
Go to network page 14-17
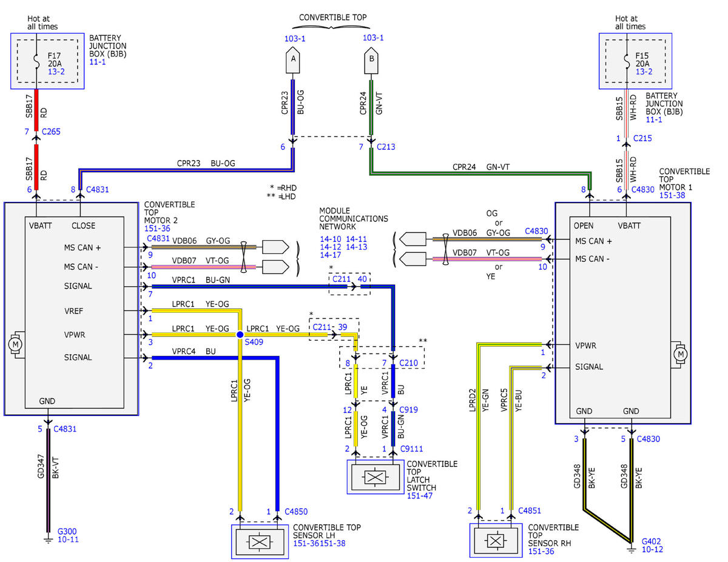pyautogui.click(x=331, y=255)
